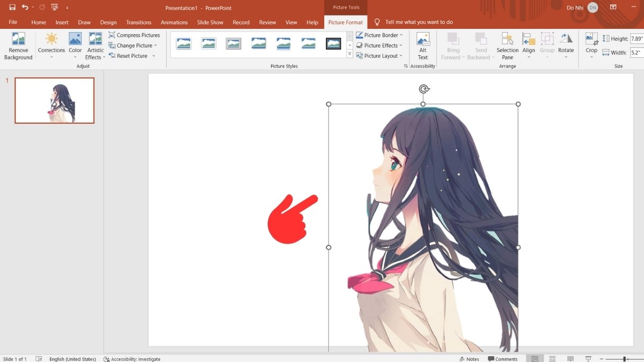Open the Do Nhi account profile

click(582, 8)
